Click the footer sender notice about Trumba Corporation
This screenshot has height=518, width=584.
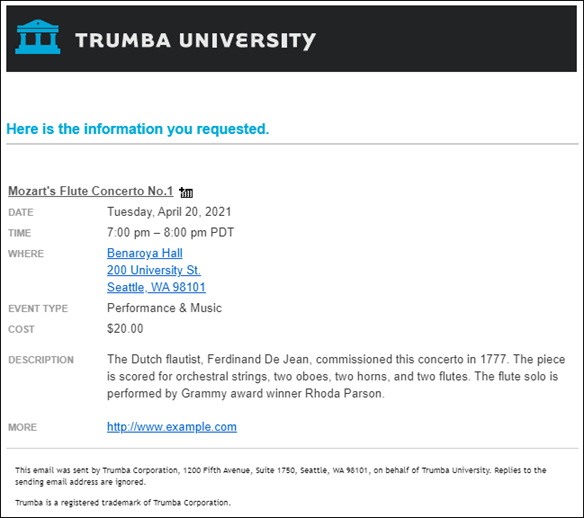click(280, 476)
